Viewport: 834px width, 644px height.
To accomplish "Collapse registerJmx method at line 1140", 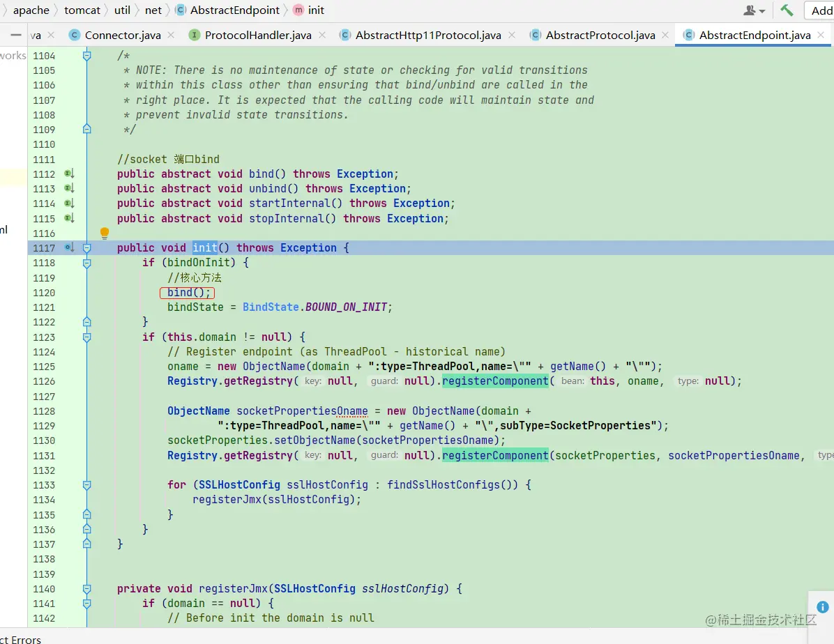I will tap(86, 589).
